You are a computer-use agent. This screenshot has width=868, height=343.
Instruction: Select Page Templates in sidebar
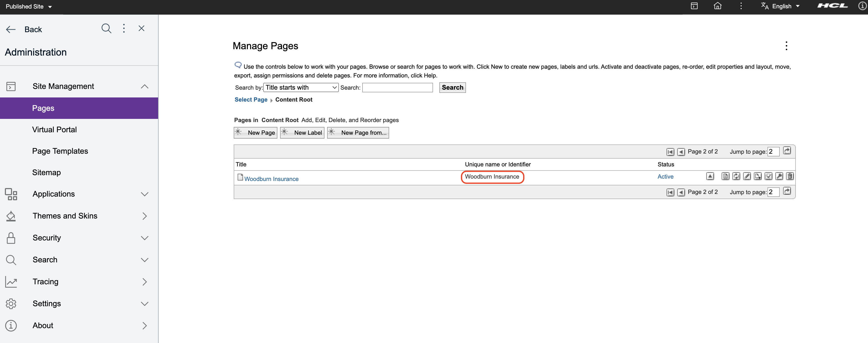point(60,151)
